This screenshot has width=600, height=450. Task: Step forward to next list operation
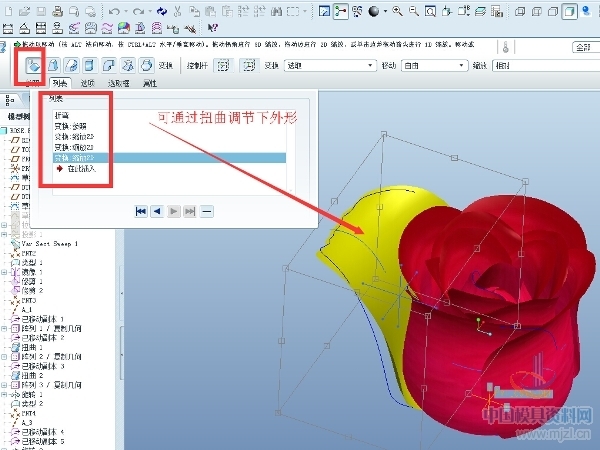(174, 211)
